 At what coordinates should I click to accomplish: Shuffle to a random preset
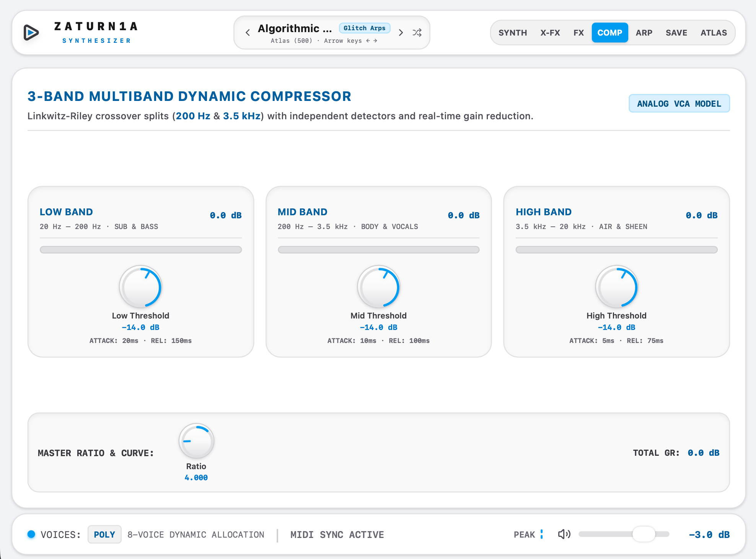coord(417,32)
